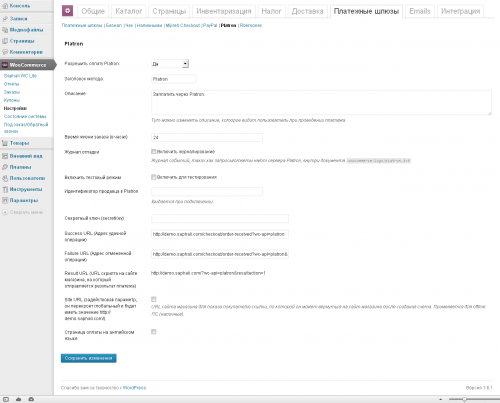Click the Failure URL input field
Viewport: 500px width, 403px height.
click(x=220, y=254)
